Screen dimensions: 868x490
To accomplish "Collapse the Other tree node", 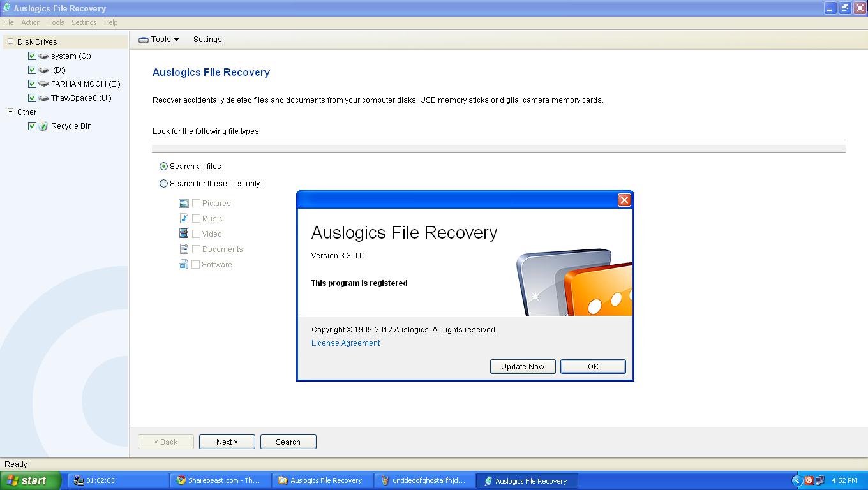I will point(10,112).
